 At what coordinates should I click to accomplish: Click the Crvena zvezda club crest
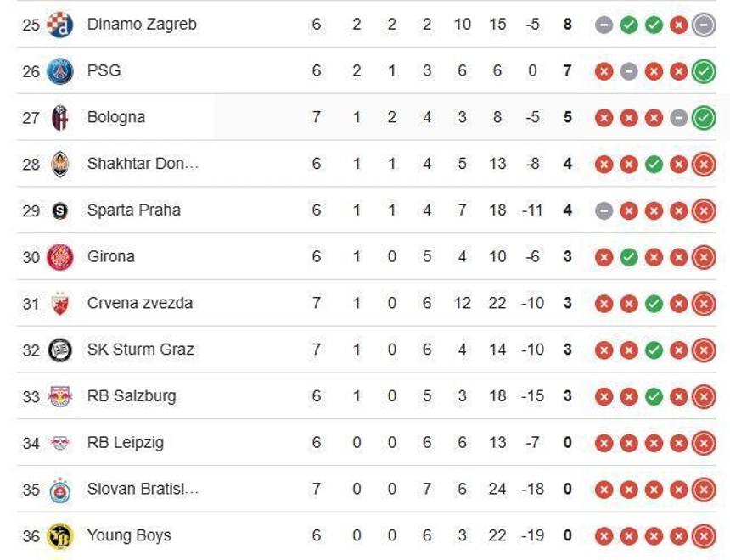tap(60, 303)
